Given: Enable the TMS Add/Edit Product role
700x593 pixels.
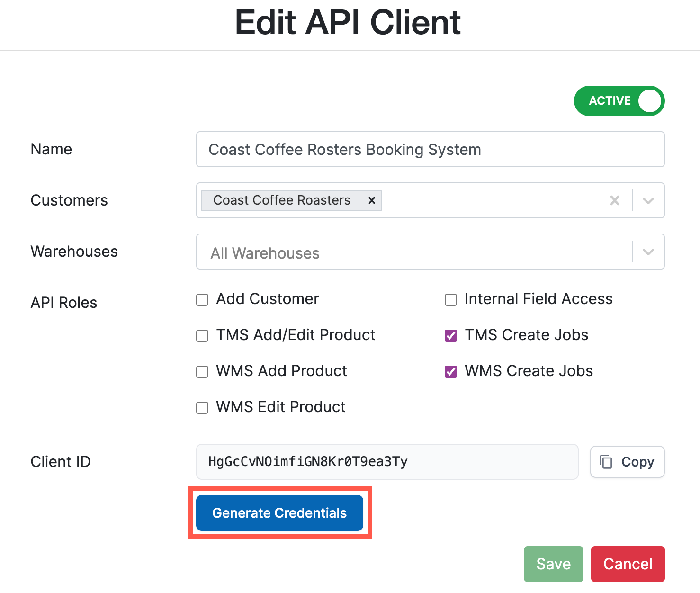Looking at the screenshot, I should coord(202,335).
